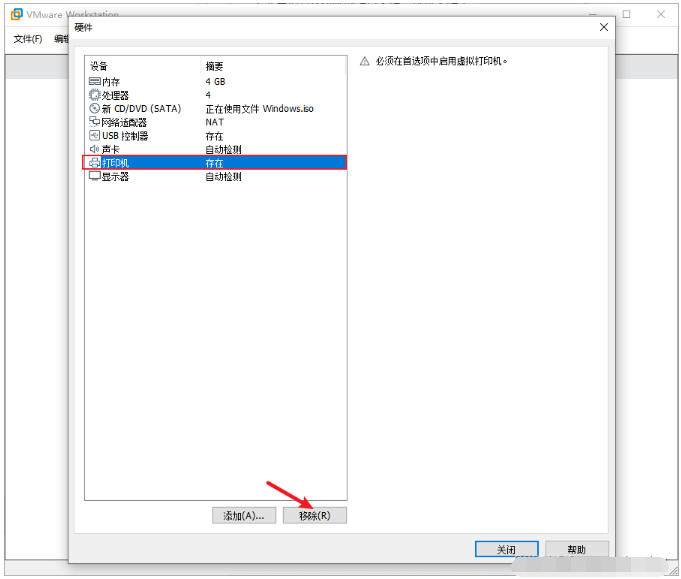Click the display (显示器) monitor icon
This screenshot has height=579, width=681.
pyautogui.click(x=94, y=176)
